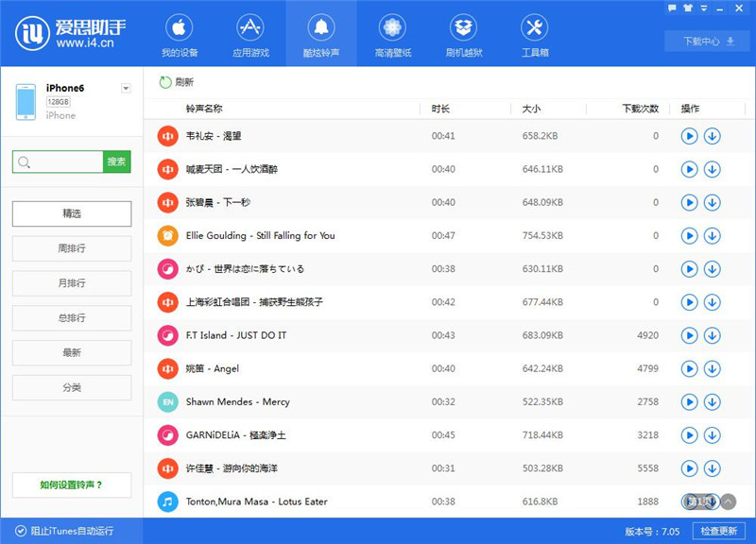
Task: Switch to the 我的设备 devices section
Action: click(180, 33)
